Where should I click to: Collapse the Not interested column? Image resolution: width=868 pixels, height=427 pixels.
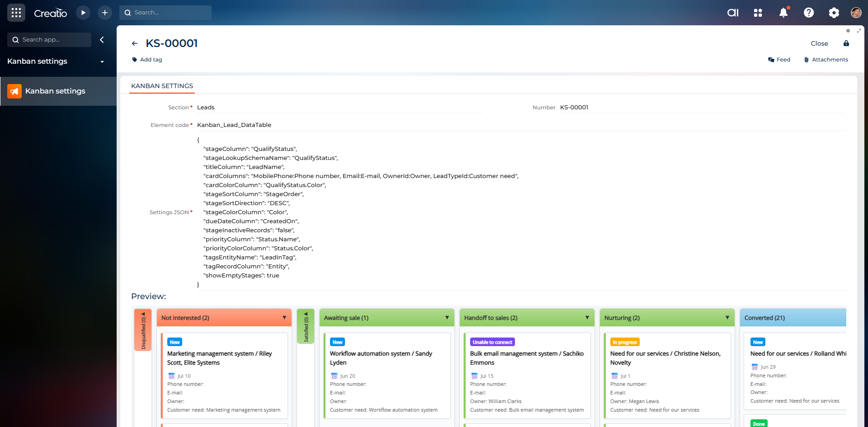pyautogui.click(x=284, y=318)
